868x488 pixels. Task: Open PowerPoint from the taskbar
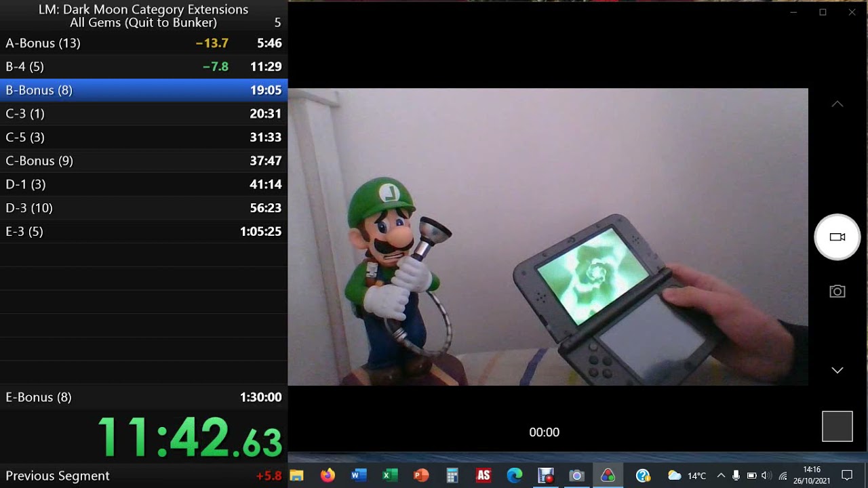(x=421, y=476)
